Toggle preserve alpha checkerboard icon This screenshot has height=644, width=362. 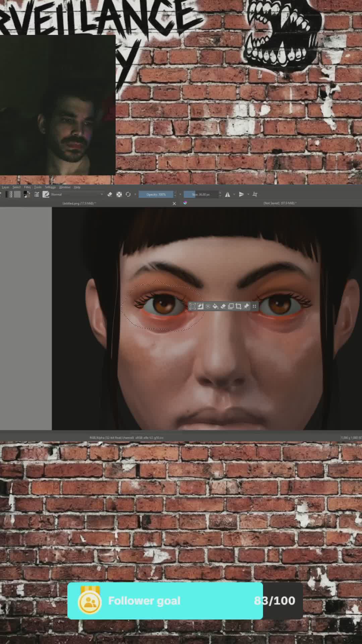click(x=119, y=195)
